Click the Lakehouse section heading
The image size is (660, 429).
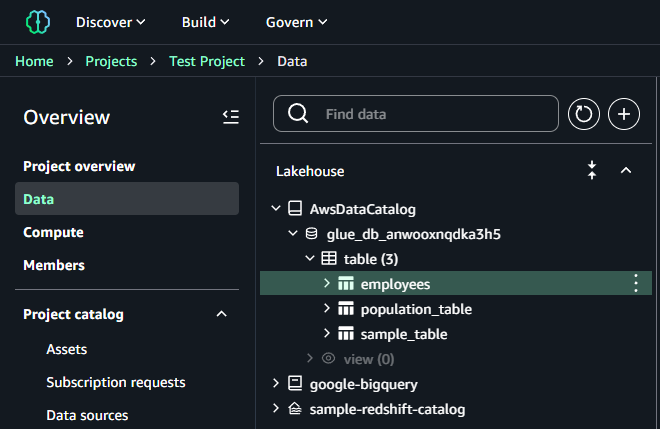point(310,171)
